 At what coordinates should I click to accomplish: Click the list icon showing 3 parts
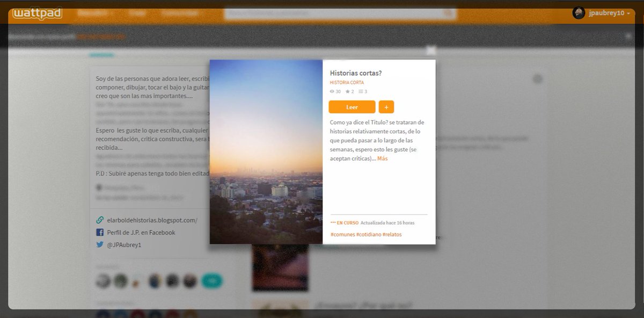tap(361, 91)
